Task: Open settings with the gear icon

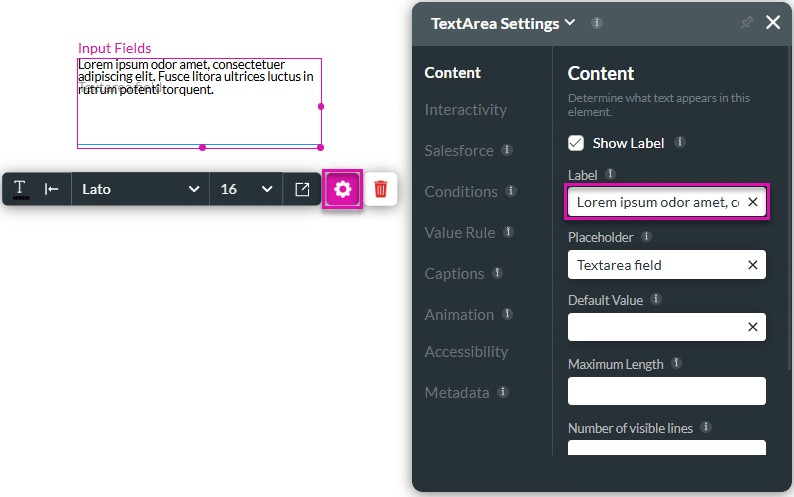Action: pos(343,189)
